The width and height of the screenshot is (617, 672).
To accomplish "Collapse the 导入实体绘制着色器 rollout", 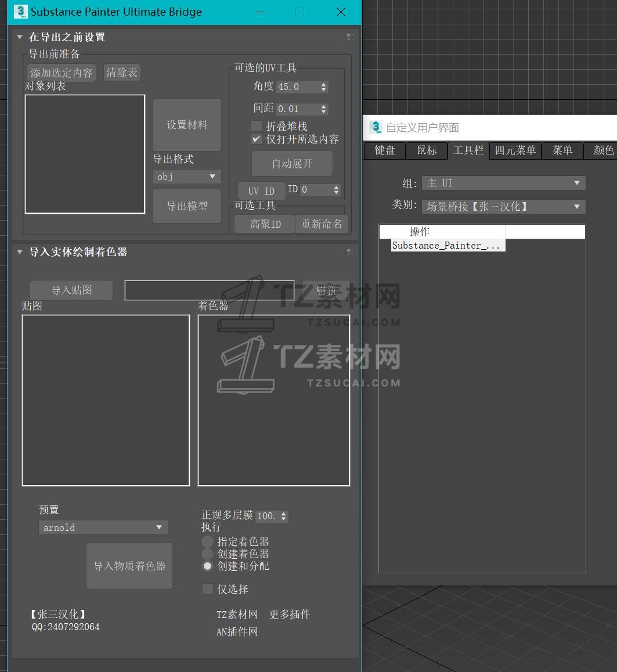I will [20, 252].
